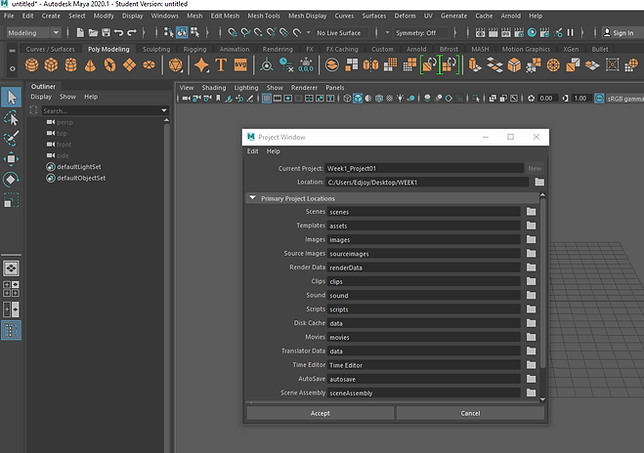Click the Accept button
This screenshot has width=644, height=453.
click(x=320, y=413)
